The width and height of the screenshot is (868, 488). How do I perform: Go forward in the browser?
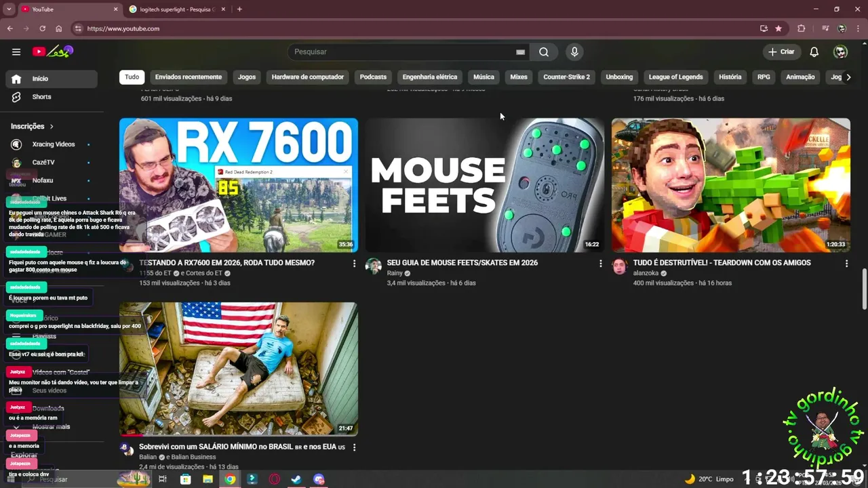pyautogui.click(x=26, y=28)
